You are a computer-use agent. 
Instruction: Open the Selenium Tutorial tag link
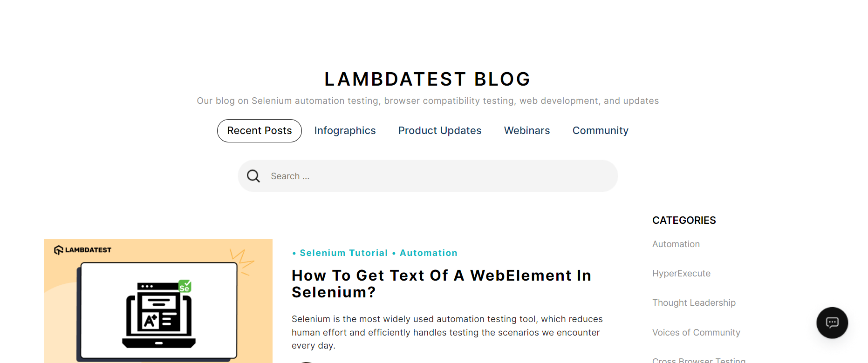(344, 253)
